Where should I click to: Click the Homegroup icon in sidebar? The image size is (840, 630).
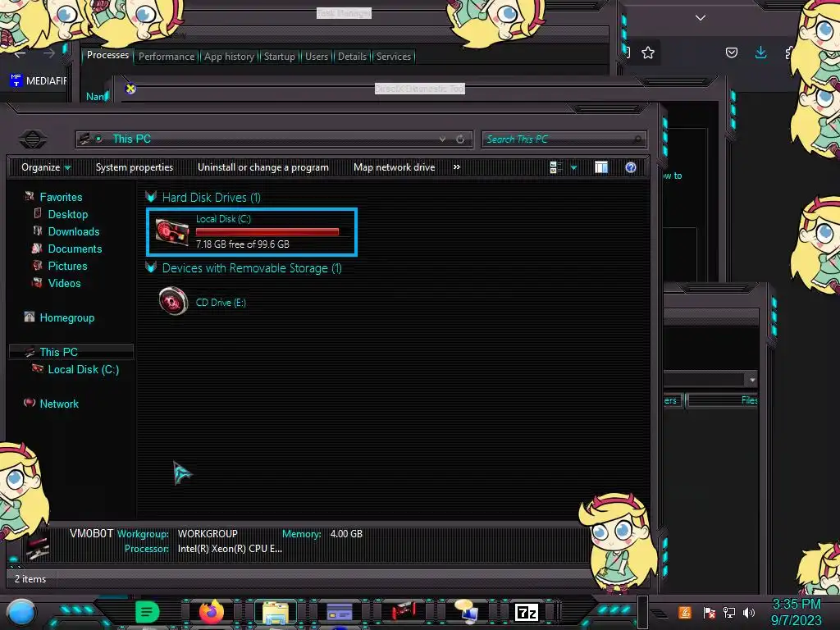pyautogui.click(x=30, y=317)
